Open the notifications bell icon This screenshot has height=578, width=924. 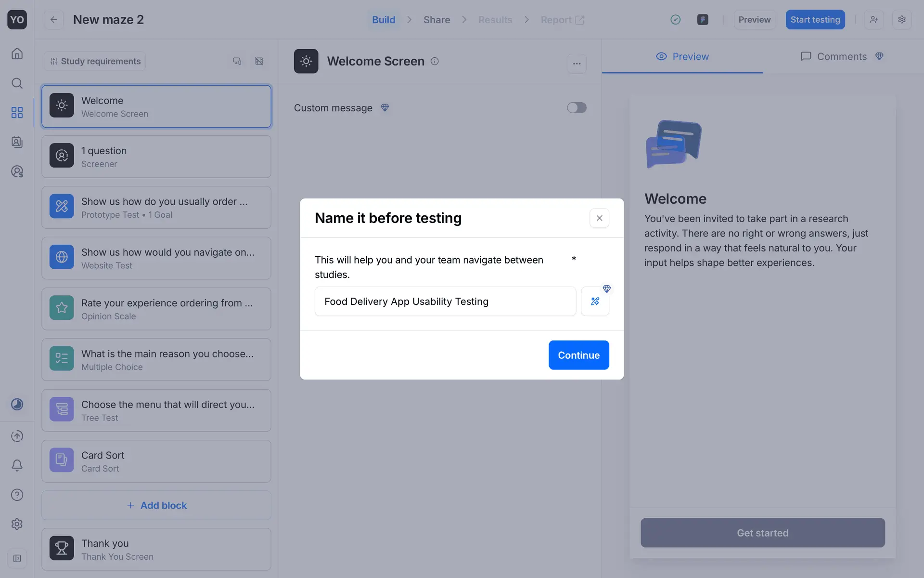point(17,465)
